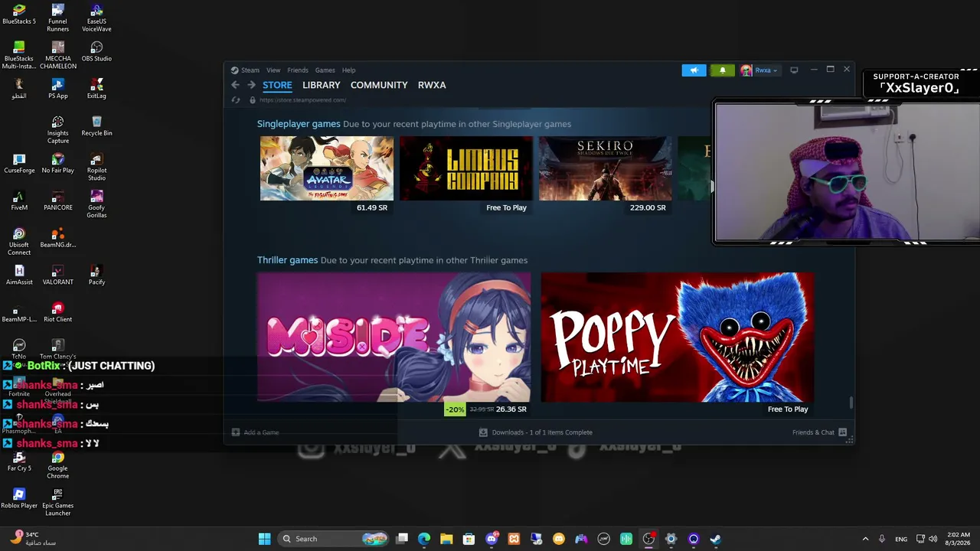Open the Avatar Legends game thumbnail
Image resolution: width=980 pixels, height=551 pixels.
pos(327,168)
